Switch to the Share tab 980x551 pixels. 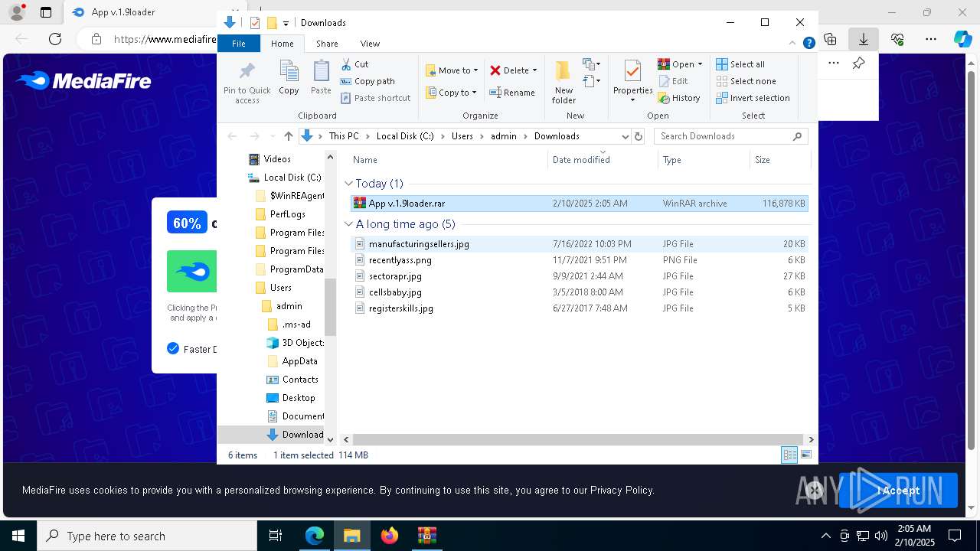click(x=327, y=44)
